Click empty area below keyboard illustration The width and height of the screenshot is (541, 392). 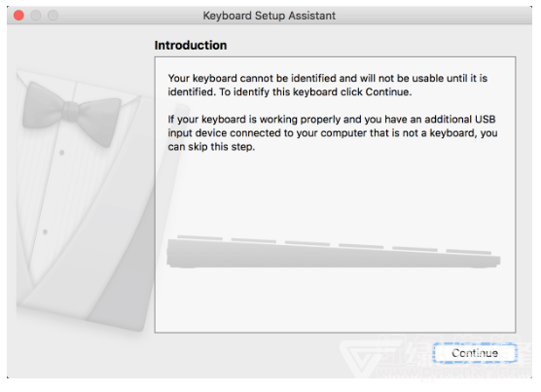[335, 300]
